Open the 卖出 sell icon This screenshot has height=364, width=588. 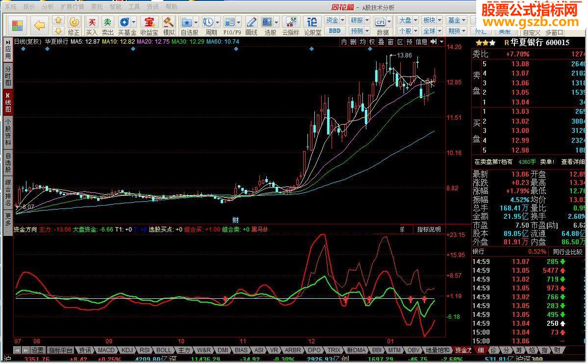pos(107,26)
